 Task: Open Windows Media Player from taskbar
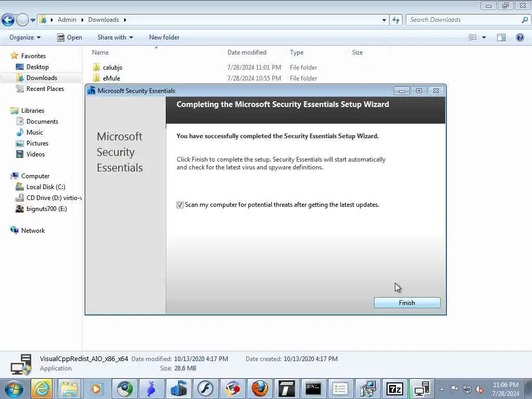point(97,389)
